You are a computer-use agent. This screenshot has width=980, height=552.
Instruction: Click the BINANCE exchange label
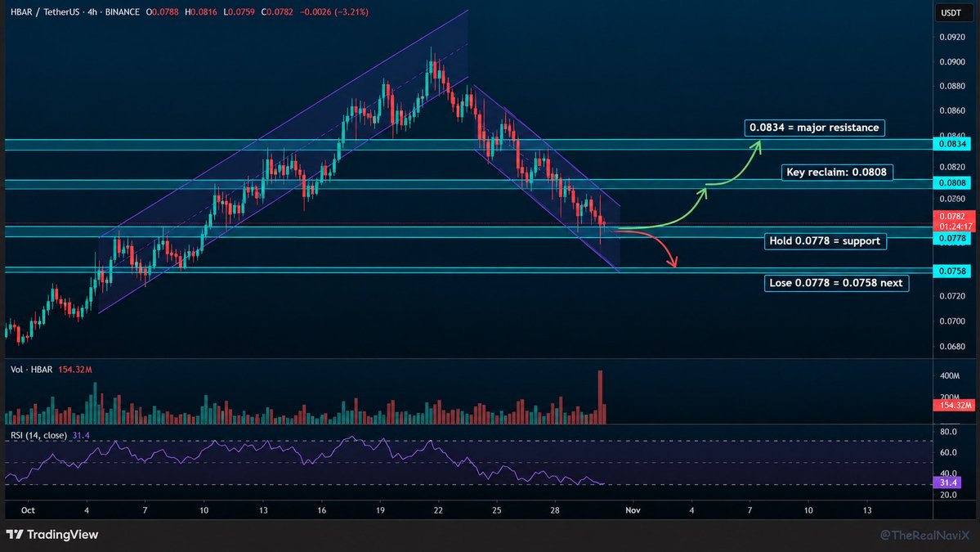point(123,12)
